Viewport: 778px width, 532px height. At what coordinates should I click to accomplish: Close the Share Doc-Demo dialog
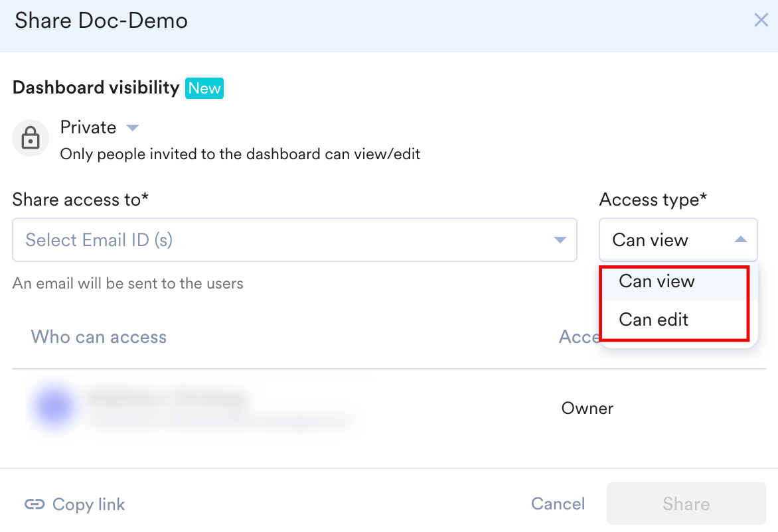click(x=761, y=21)
